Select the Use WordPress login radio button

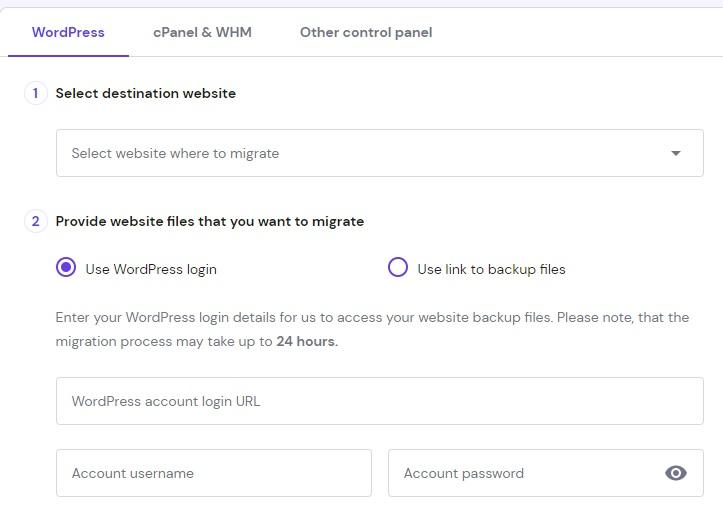pyautogui.click(x=66, y=267)
